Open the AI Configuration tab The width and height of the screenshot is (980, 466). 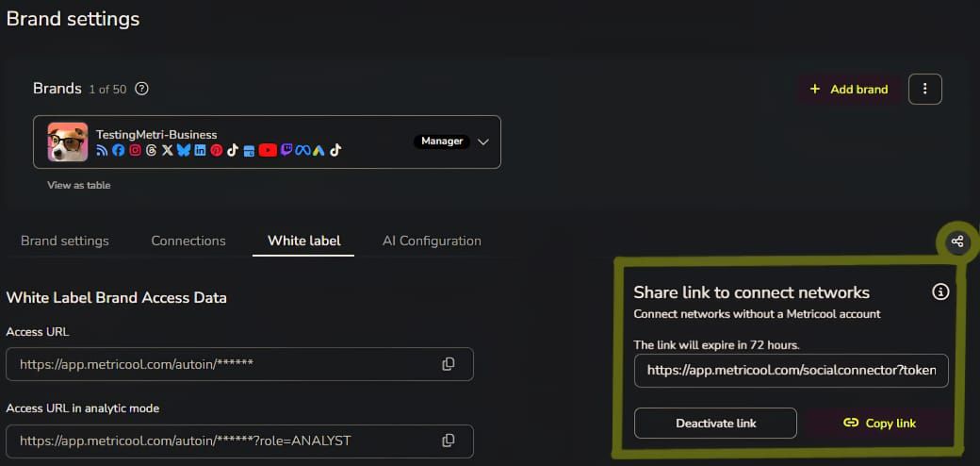432,241
